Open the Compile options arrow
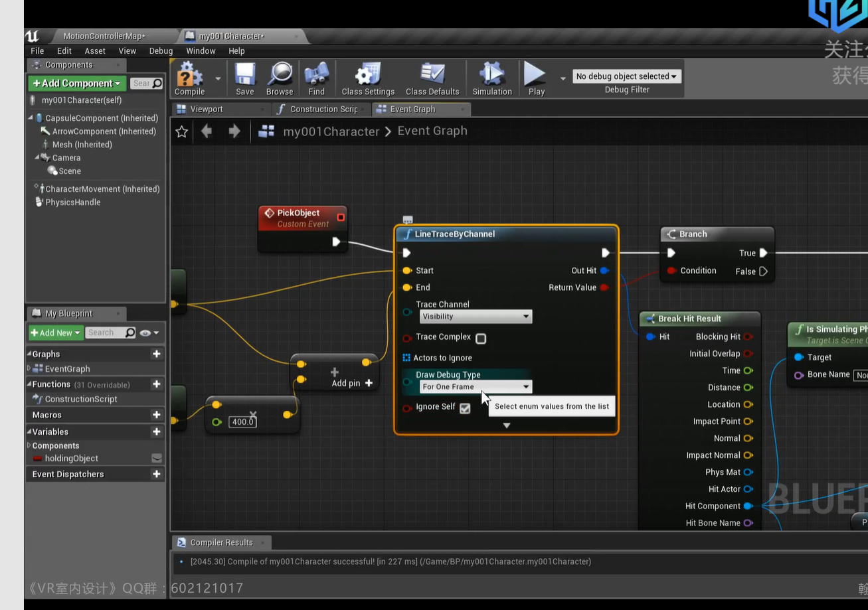868x610 pixels. point(218,78)
